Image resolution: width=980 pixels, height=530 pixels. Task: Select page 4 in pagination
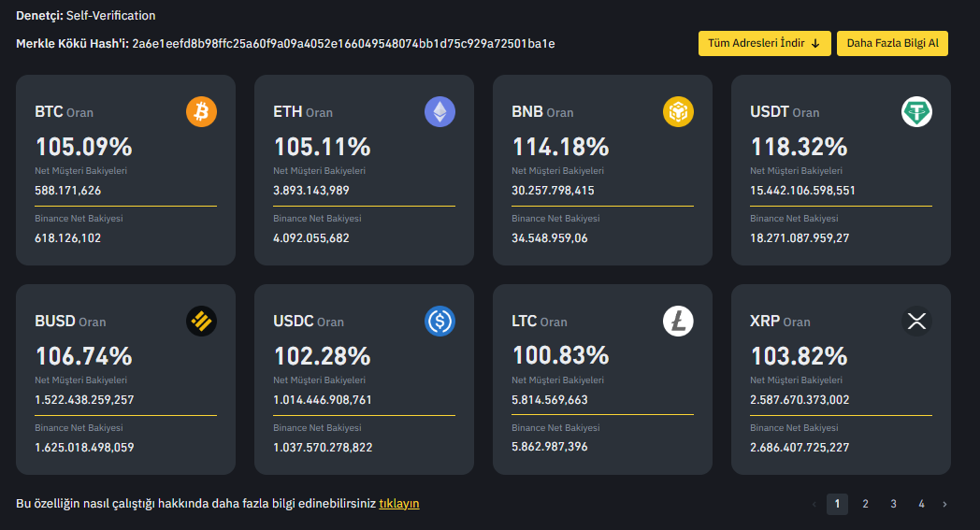coord(921,504)
